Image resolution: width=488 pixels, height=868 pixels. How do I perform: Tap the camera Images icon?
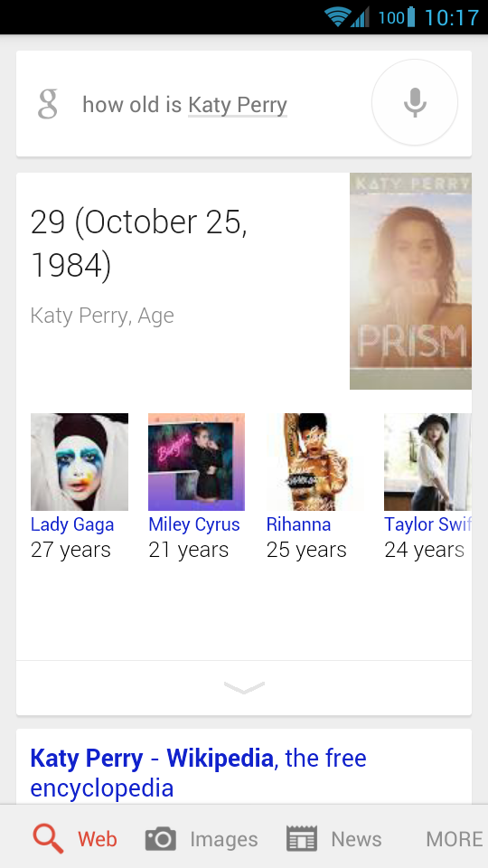[x=161, y=839]
